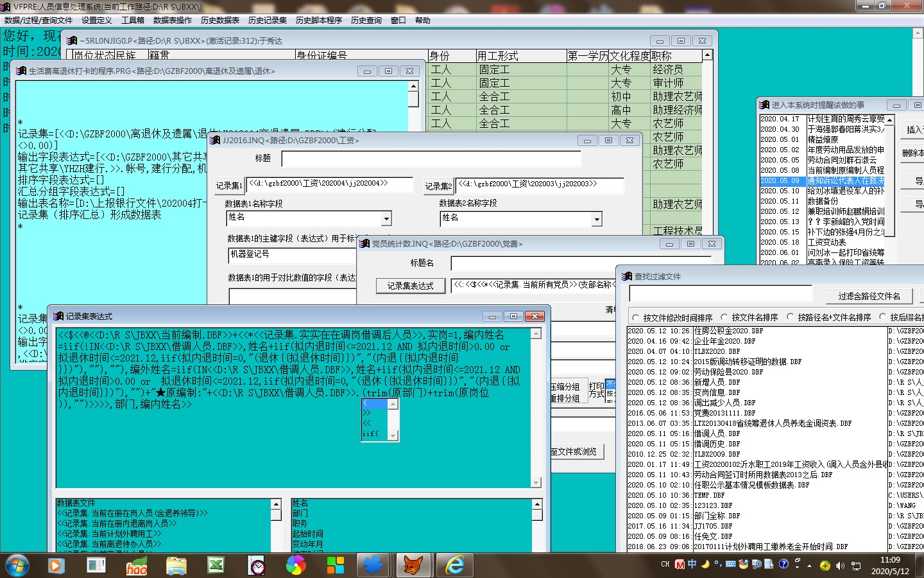Select 按文件名排序 radio option

pyautogui.click(x=724, y=317)
